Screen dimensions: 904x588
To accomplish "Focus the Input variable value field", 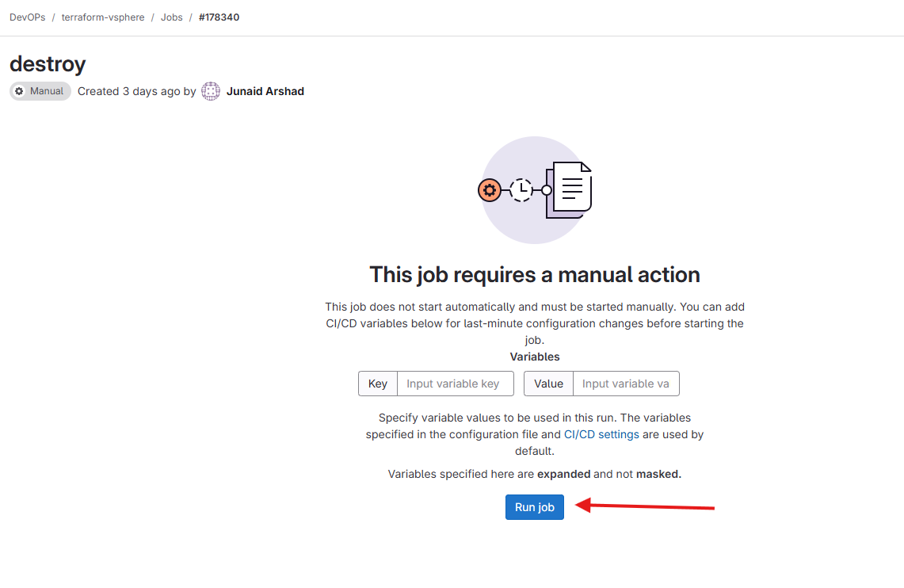I will tap(625, 384).
